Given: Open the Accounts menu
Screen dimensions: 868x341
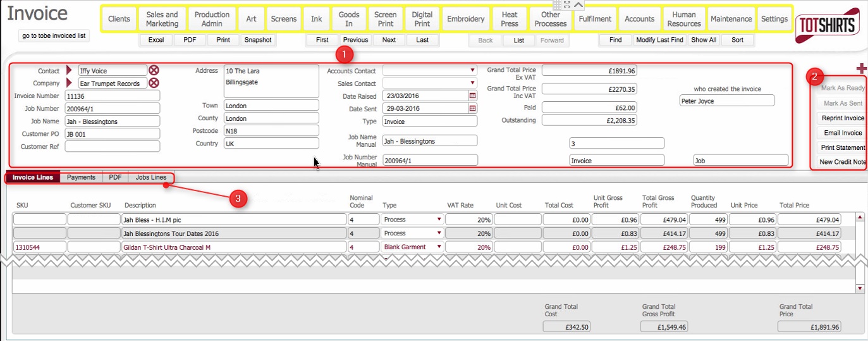Looking at the screenshot, I should click(639, 19).
